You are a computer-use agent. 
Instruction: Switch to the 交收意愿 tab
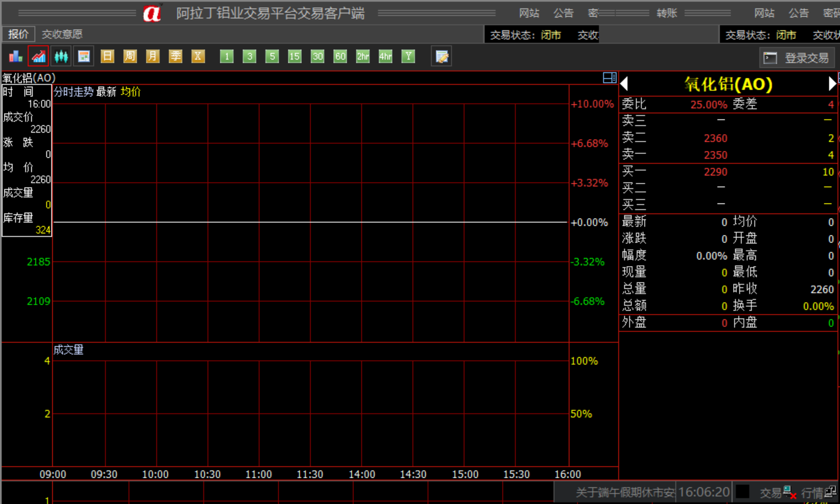[x=62, y=34]
